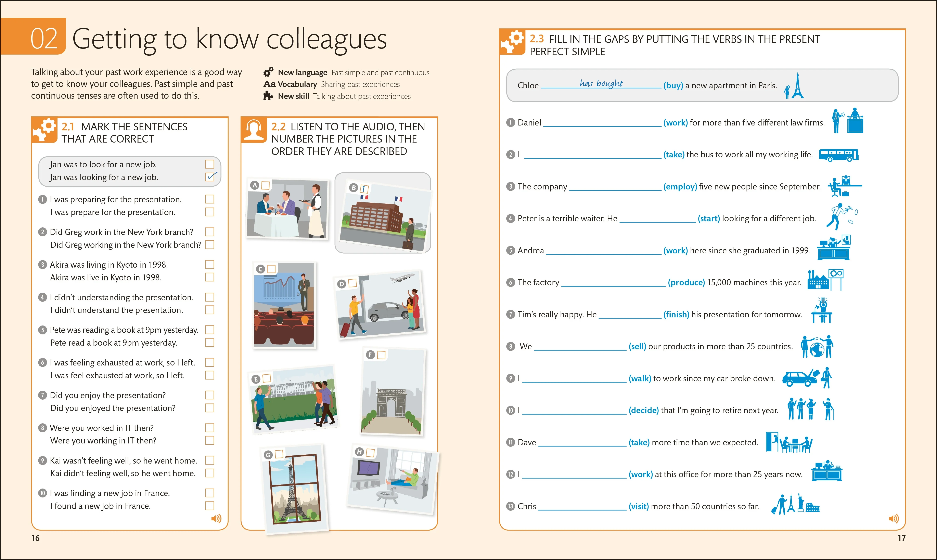This screenshot has width=937, height=560.
Task: Click the audio speaker icon in exercise 2.1
Action: point(216,519)
